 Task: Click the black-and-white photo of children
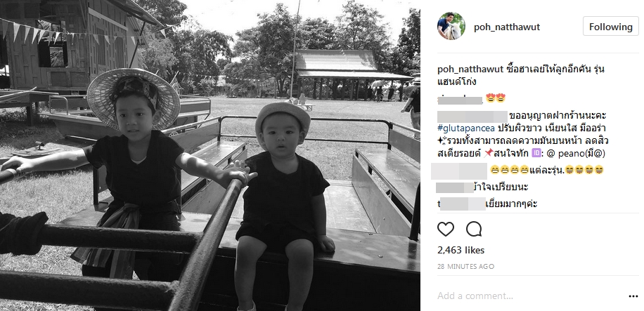pyautogui.click(x=210, y=156)
